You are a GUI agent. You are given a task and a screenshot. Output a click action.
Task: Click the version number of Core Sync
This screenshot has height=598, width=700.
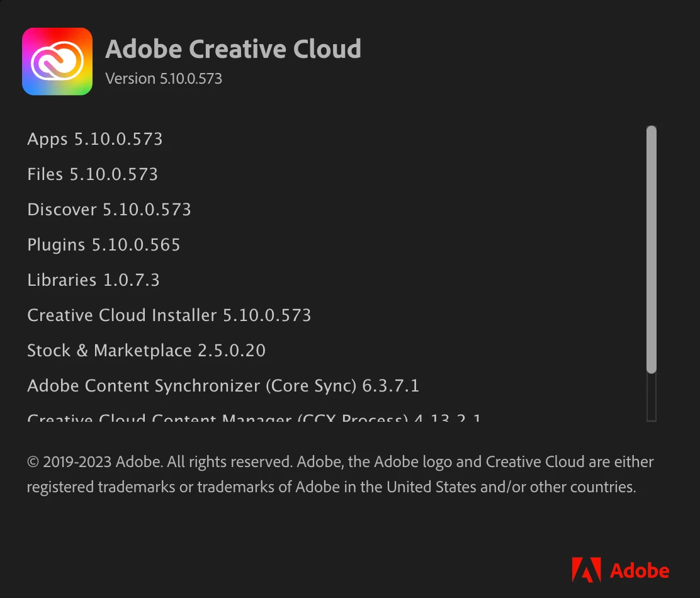391,386
